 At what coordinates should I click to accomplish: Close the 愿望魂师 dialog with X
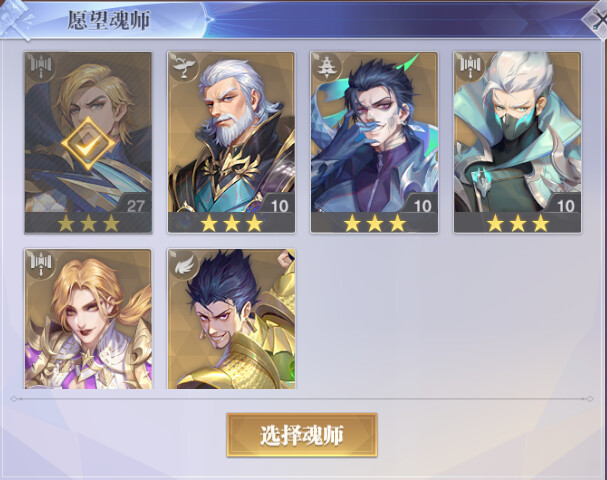pos(598,21)
